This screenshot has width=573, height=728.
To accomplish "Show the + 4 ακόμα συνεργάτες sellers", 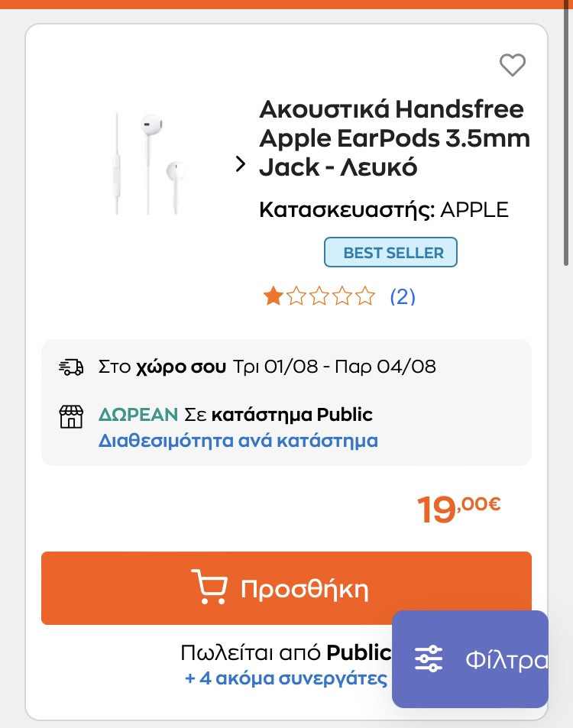I will (x=286, y=678).
